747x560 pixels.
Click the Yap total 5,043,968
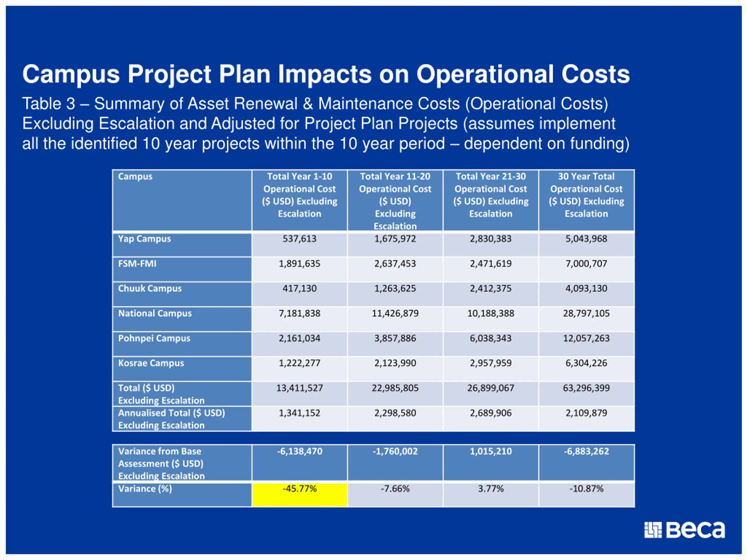(x=586, y=239)
